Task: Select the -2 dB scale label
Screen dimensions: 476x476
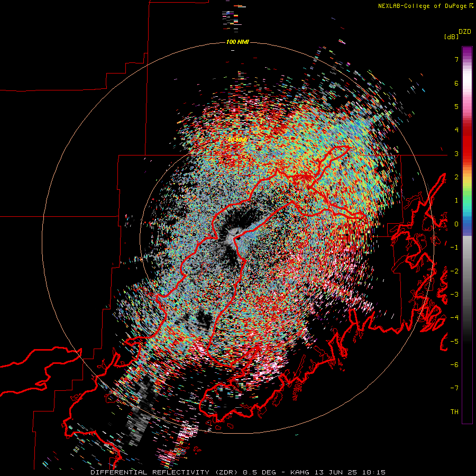Action: pyautogui.click(x=454, y=271)
